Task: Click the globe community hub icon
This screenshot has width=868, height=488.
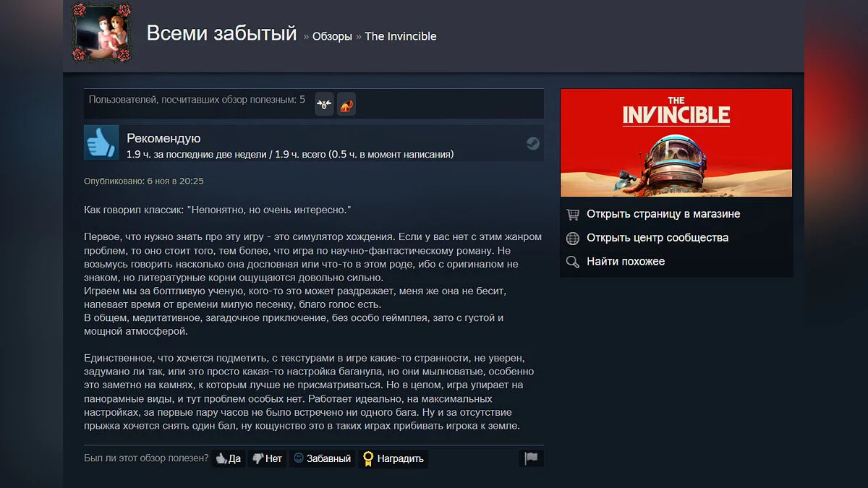Action: [573, 238]
